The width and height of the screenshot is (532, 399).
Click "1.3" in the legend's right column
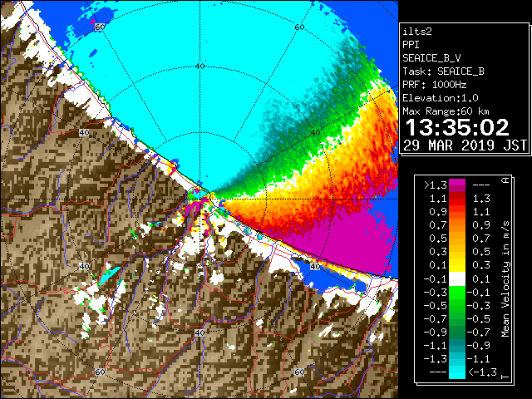click(x=481, y=199)
